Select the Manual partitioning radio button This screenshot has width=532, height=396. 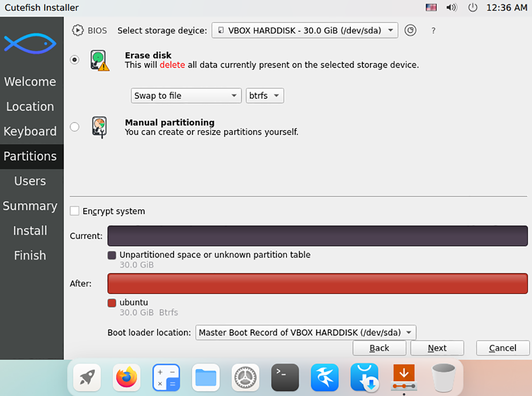coord(74,127)
